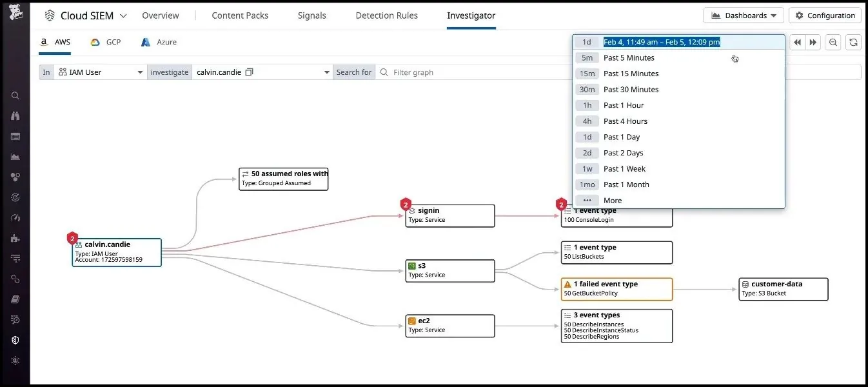Open the integrations puzzle piece icon in the sidebar
The image size is (868, 387).
tap(15, 238)
